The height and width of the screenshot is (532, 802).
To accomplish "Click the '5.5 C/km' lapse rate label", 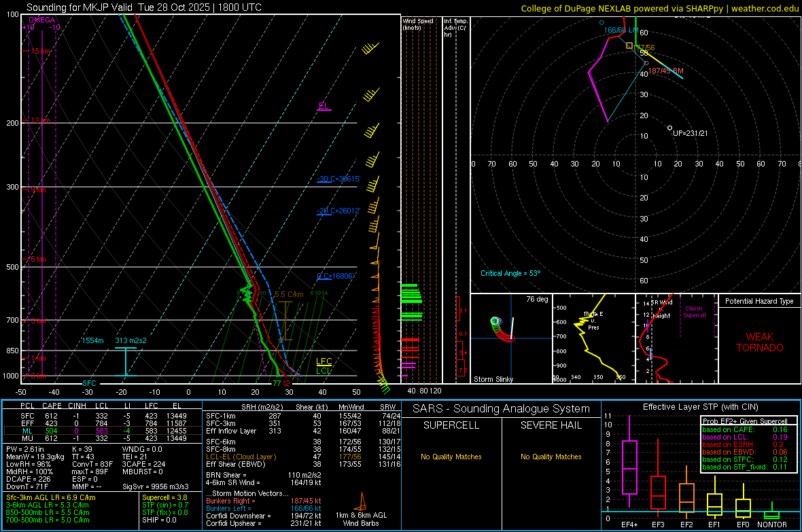I will click(x=289, y=294).
